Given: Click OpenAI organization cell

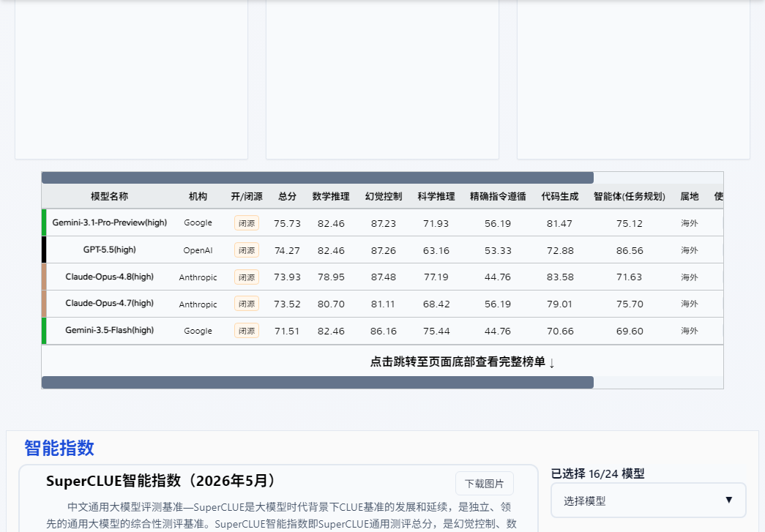Looking at the screenshot, I should click(x=198, y=250).
